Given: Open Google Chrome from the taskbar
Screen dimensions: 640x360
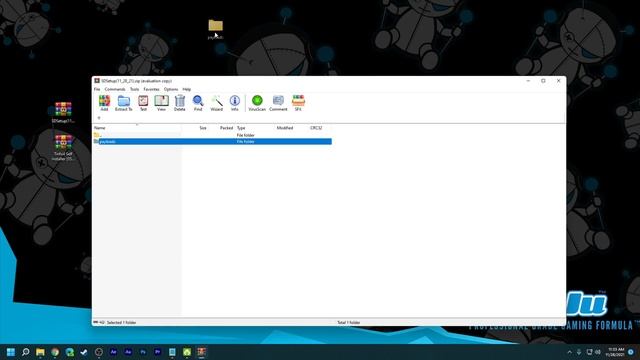Looking at the screenshot, I should (55, 352).
